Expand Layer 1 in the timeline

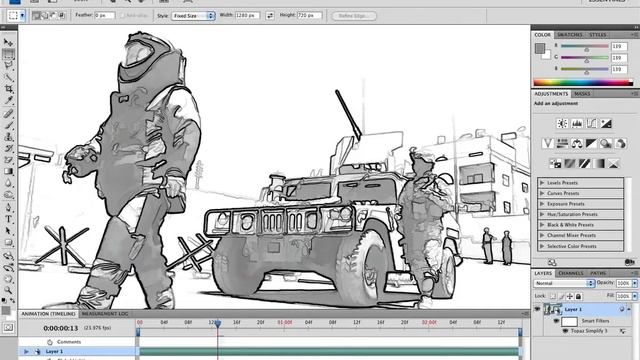26,351
